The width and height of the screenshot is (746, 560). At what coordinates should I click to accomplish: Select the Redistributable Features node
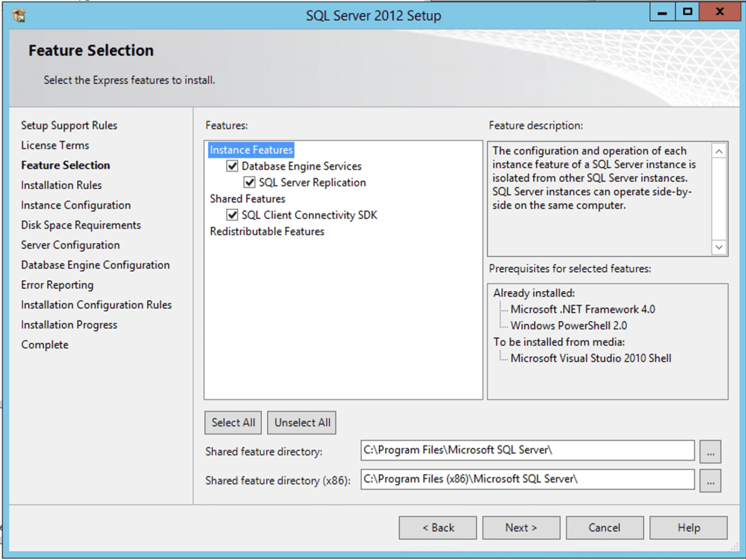[267, 231]
